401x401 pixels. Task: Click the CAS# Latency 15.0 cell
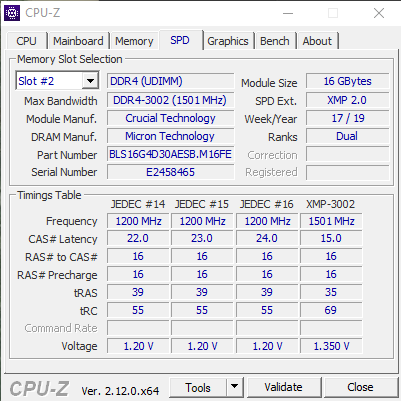331,238
